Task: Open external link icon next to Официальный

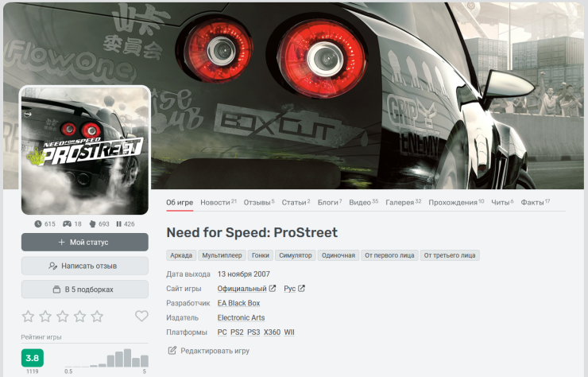Action: [273, 289]
